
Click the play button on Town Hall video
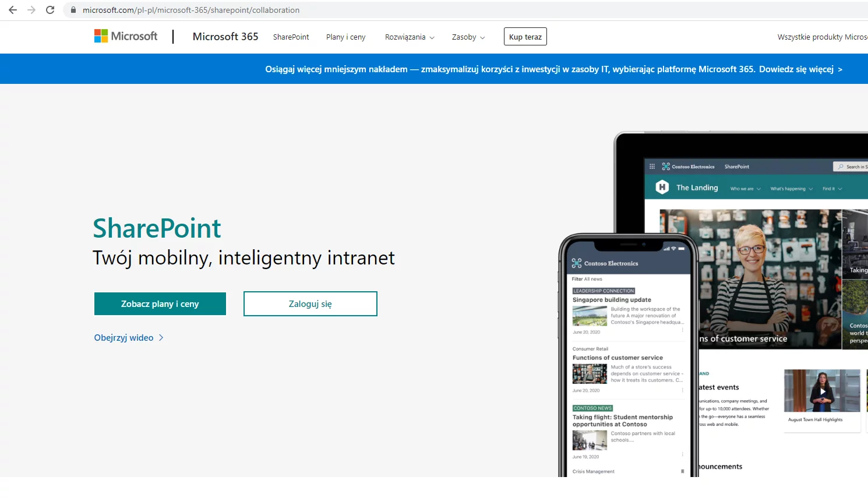pos(822,391)
